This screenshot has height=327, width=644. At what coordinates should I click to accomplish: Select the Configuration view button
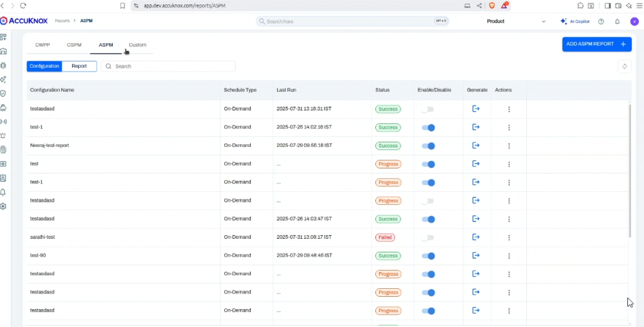pos(44,66)
